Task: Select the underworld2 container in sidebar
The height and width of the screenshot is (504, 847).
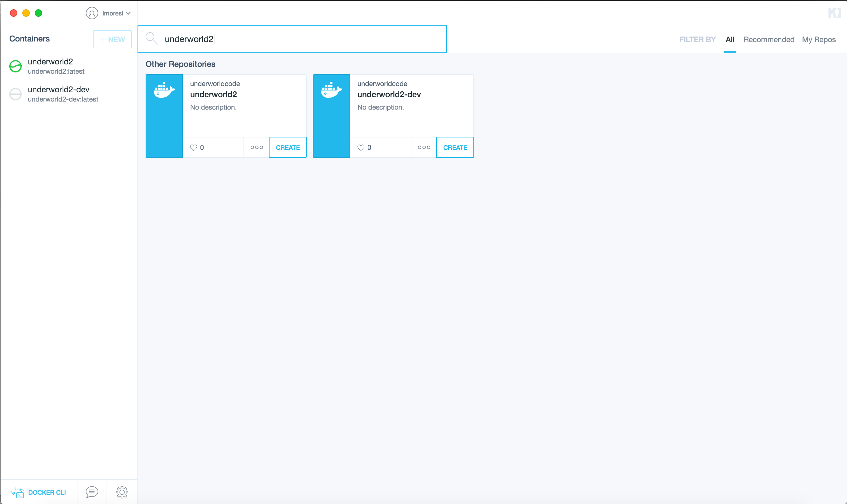Action: (x=69, y=66)
